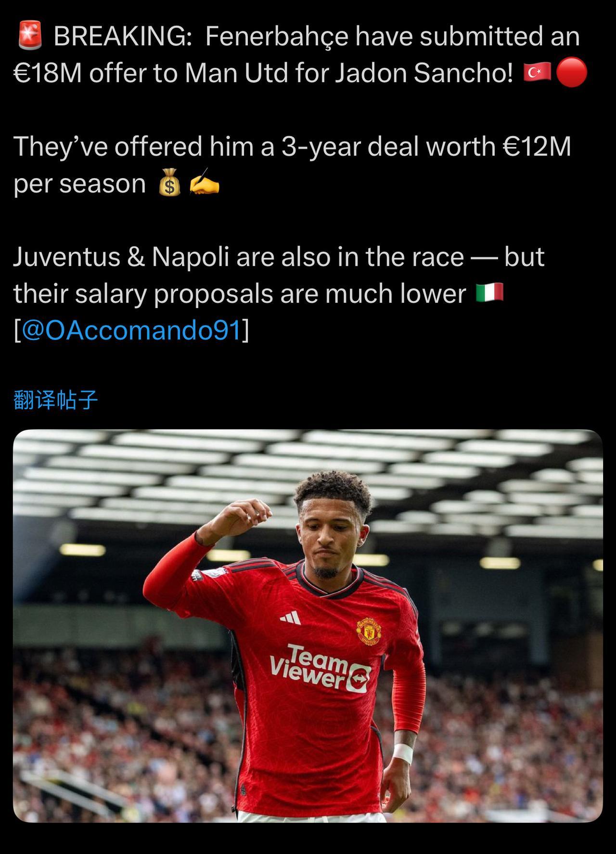
Task: Click the money bag emoji
Action: [x=169, y=183]
